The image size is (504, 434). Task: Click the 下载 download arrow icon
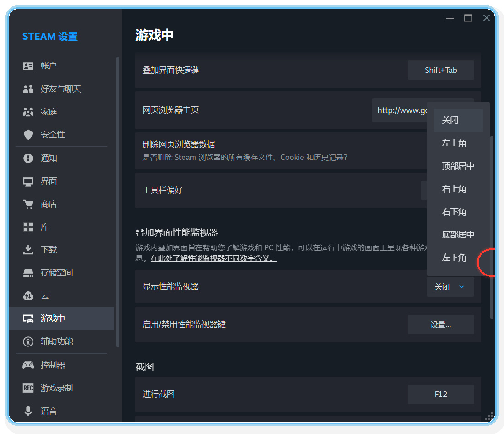coord(28,250)
